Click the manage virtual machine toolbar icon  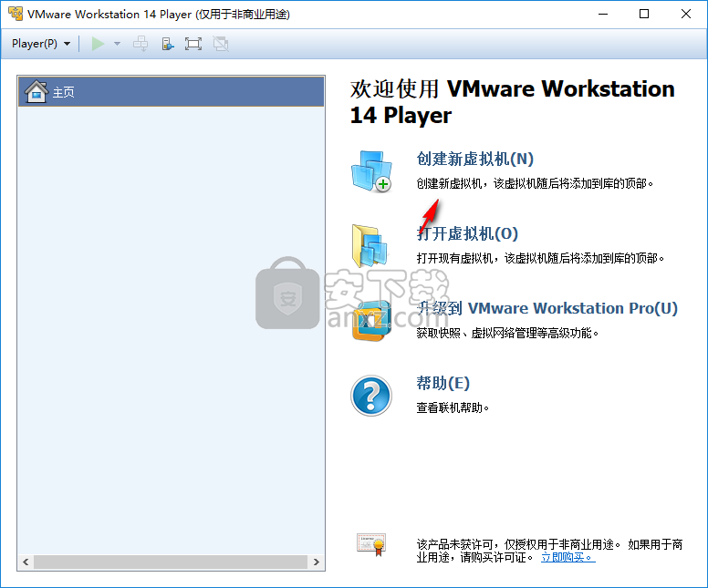pos(168,44)
